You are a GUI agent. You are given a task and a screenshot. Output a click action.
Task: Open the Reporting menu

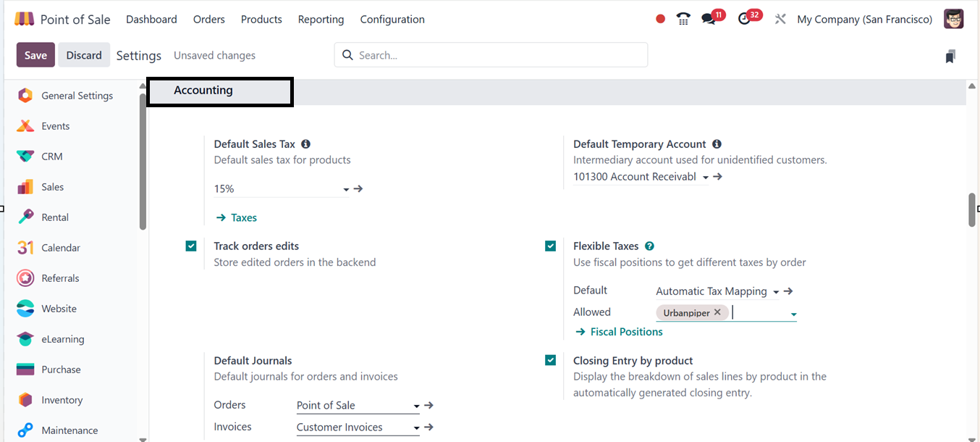click(x=321, y=20)
